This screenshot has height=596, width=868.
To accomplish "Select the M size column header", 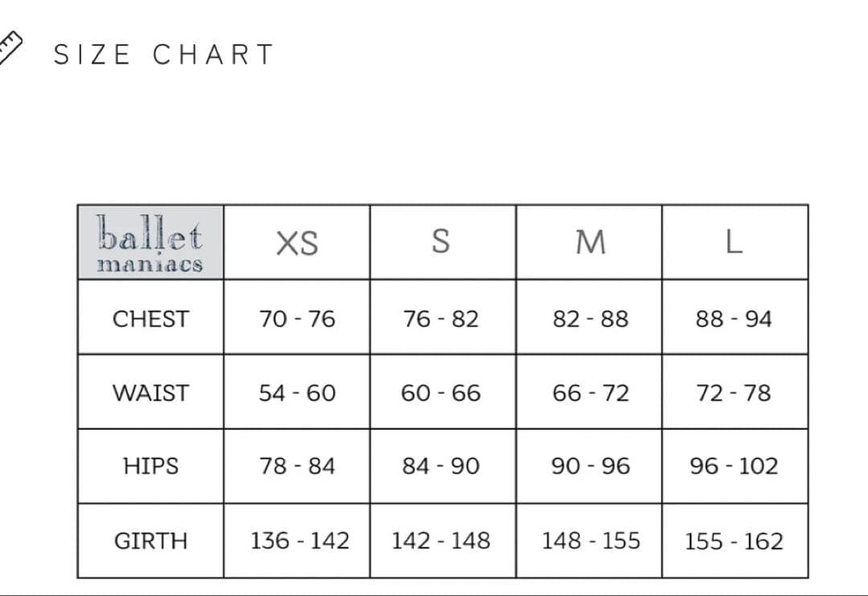I will click(590, 243).
